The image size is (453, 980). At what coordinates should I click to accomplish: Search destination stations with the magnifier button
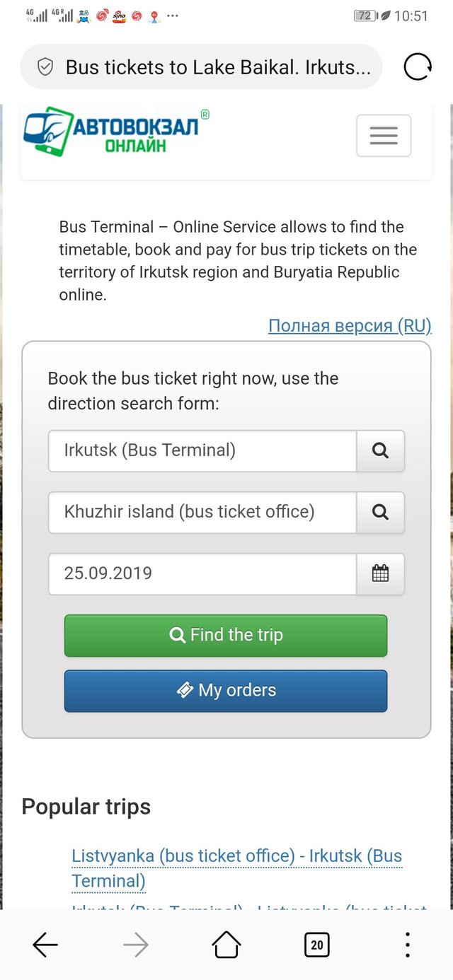pos(380,512)
